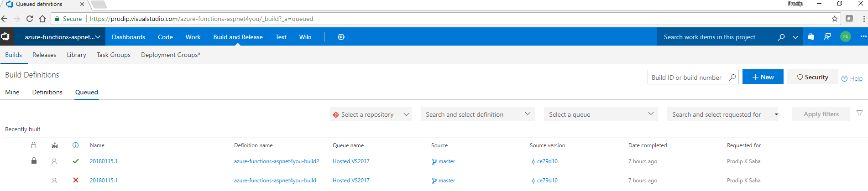Click the person icon on azure-functions-aspnet4you-build2 row
The height and width of the screenshot is (191, 868).
point(54,161)
